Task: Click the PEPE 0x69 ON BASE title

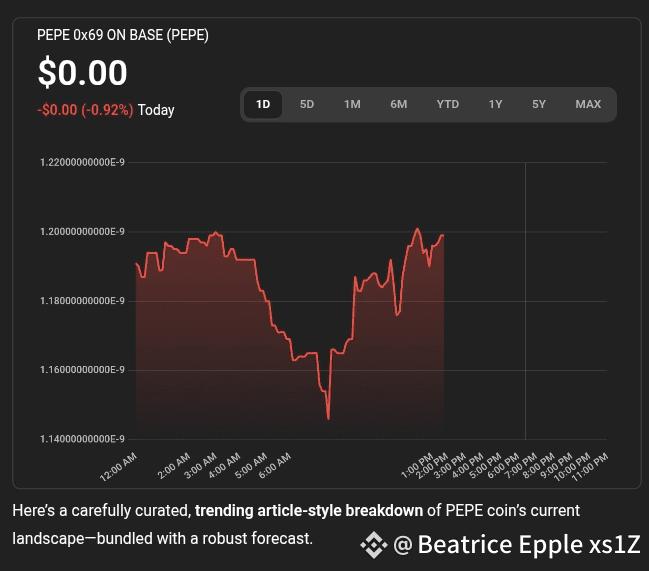Action: point(123,35)
